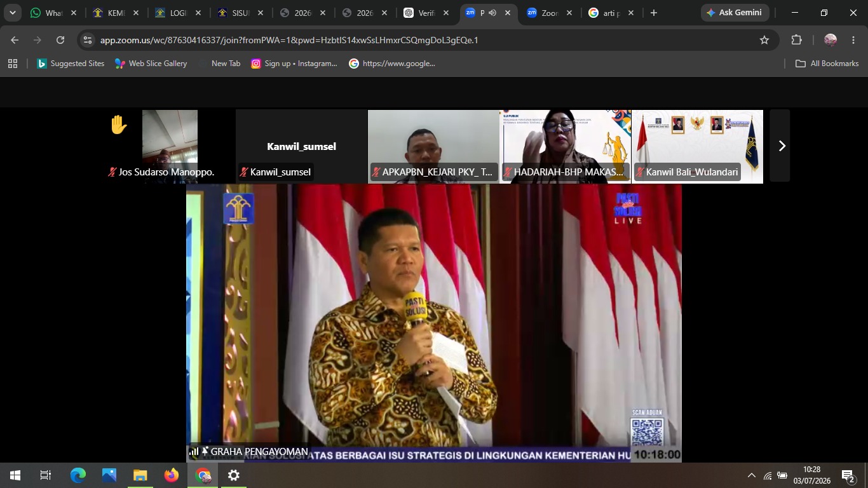
Task: Select the Kanwil_sumsel participant tile
Action: (301, 146)
